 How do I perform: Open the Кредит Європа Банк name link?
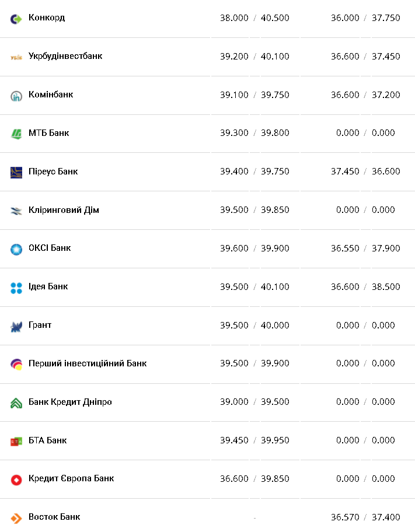[x=71, y=478]
